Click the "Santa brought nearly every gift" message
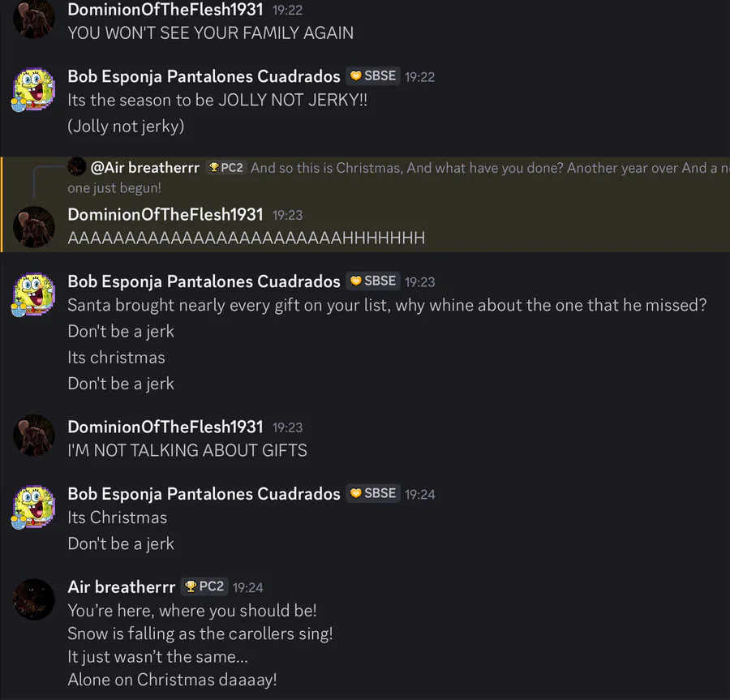Screen dimensions: 730x700 (387, 305)
